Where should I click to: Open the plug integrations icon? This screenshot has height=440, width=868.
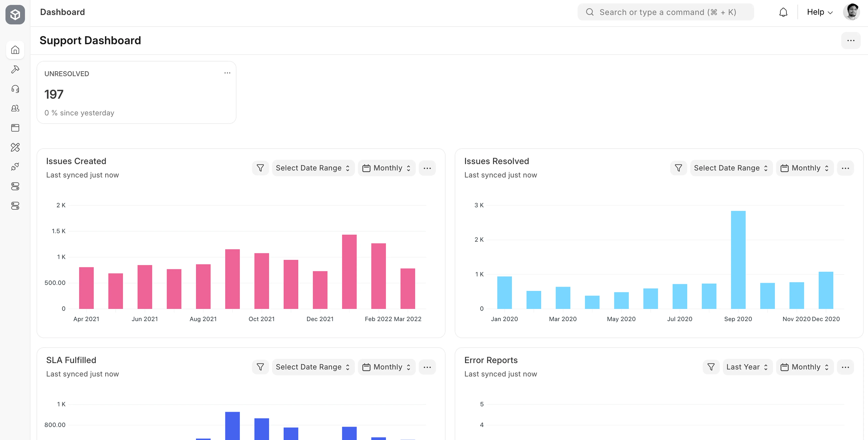(x=15, y=167)
